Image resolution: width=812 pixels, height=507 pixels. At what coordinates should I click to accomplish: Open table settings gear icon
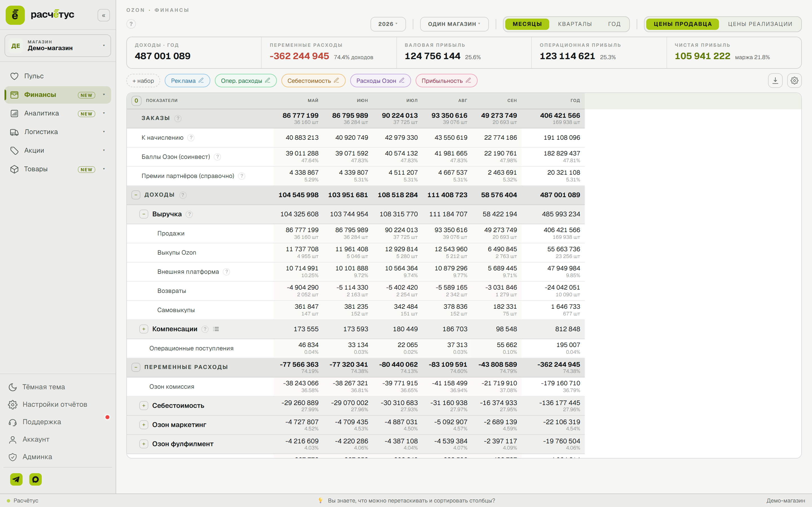coord(794,81)
